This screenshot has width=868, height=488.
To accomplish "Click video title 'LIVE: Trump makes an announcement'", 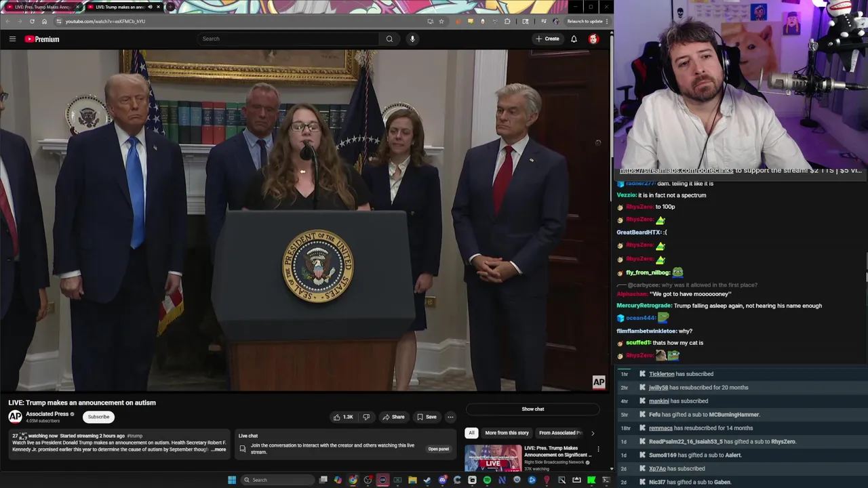I will tap(82, 403).
